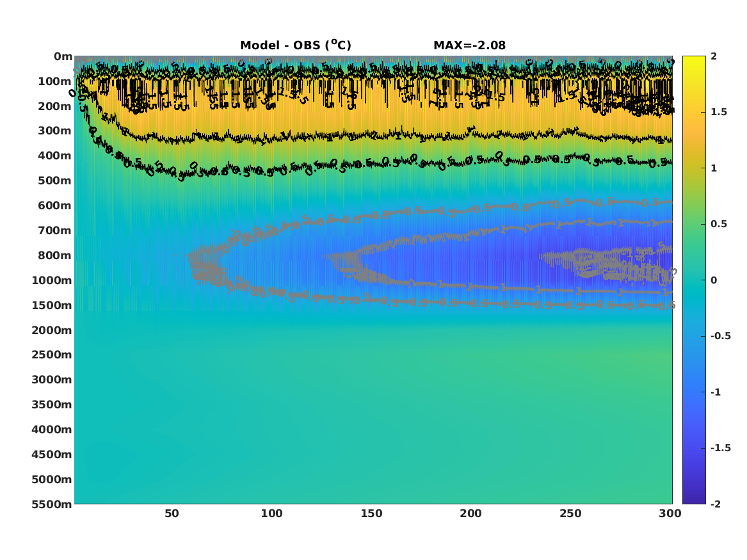Click the '2000m' depth axis label
Screen dimensions: 747x560
tap(52, 330)
